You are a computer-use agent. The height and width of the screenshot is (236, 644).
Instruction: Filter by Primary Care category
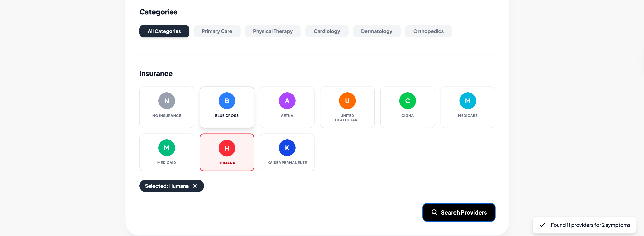pyautogui.click(x=217, y=31)
